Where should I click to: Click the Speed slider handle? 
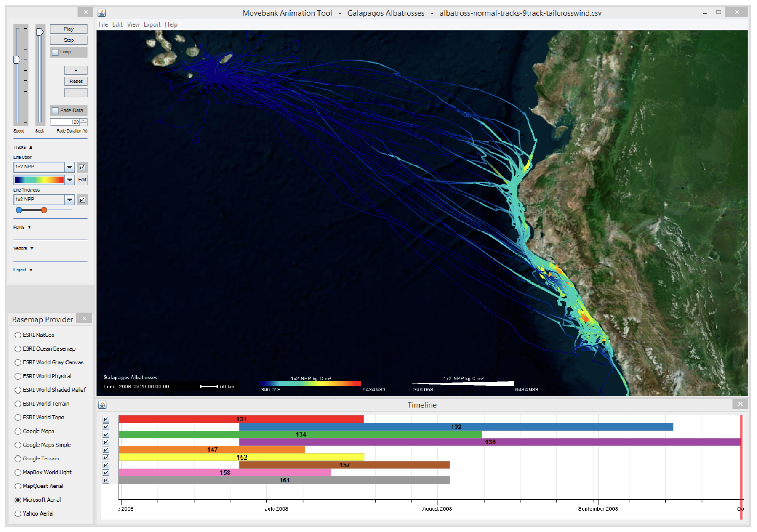pyautogui.click(x=17, y=60)
